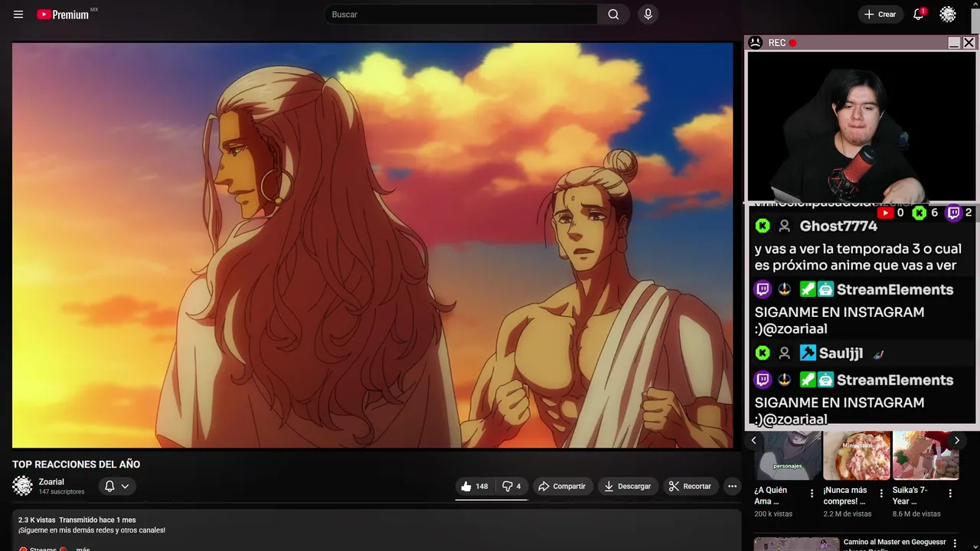
Task: Click the Ghost7774 username in chat
Action: 838,226
